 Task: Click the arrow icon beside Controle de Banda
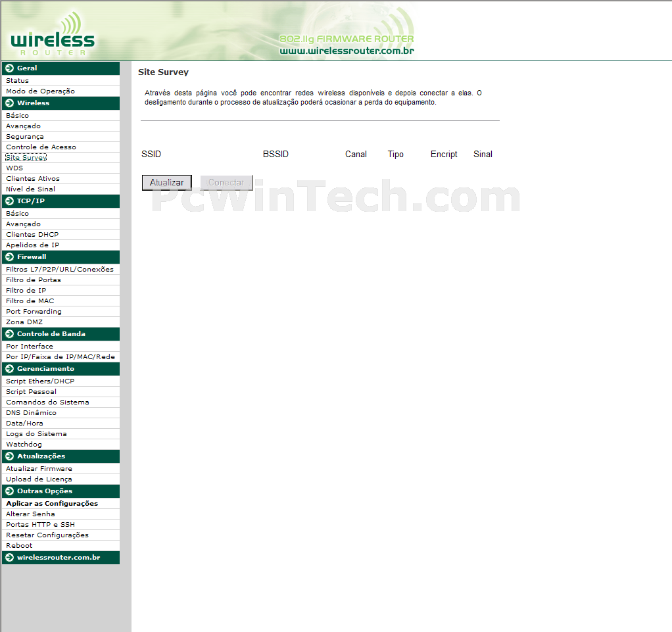click(9, 334)
